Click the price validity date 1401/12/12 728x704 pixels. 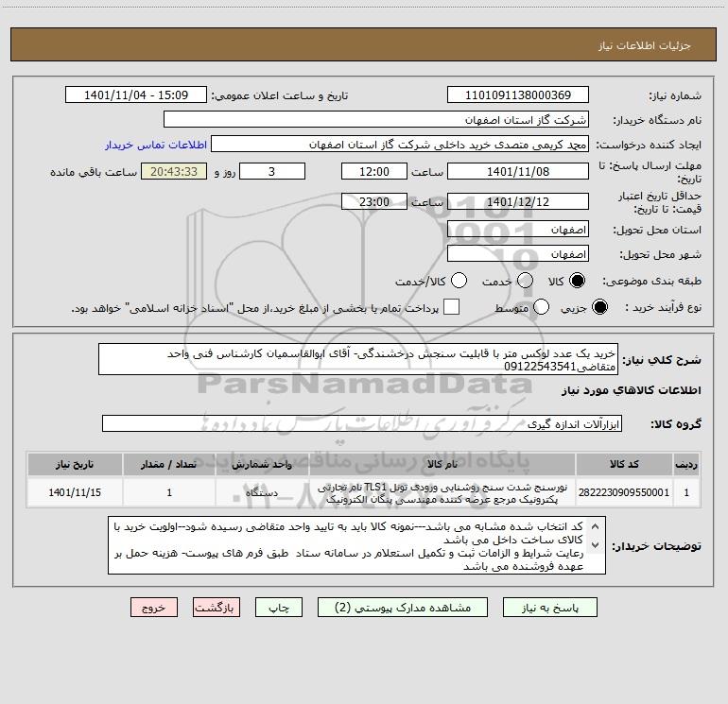[x=518, y=201]
